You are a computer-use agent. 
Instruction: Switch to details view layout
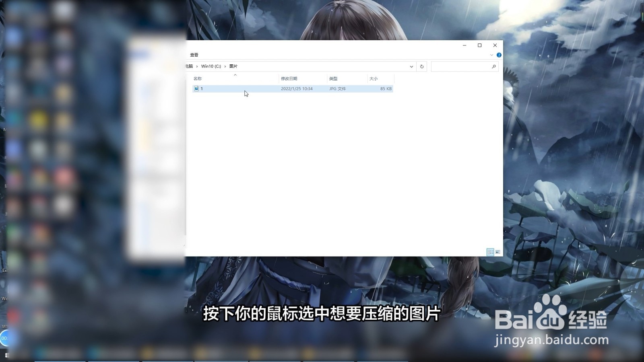[x=490, y=252]
